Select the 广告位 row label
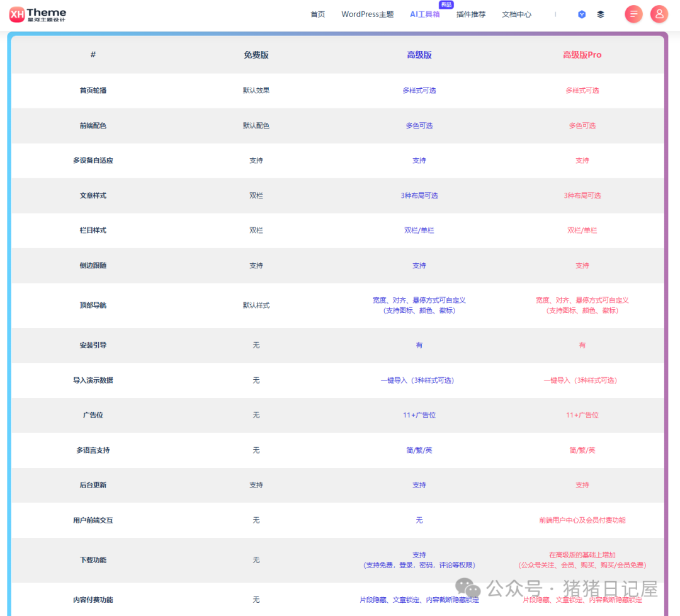Viewport: 680px width, 616px height. pyautogui.click(x=93, y=415)
